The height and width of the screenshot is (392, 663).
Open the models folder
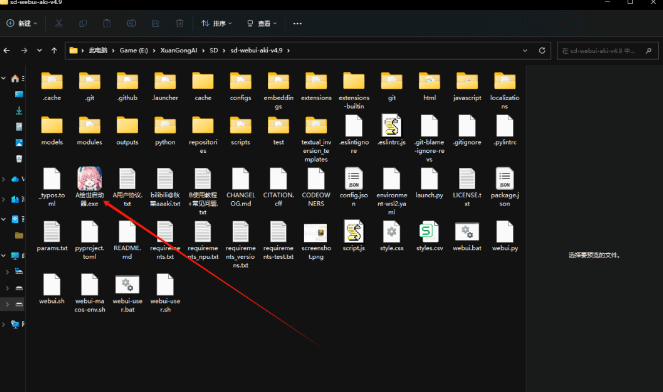52,126
